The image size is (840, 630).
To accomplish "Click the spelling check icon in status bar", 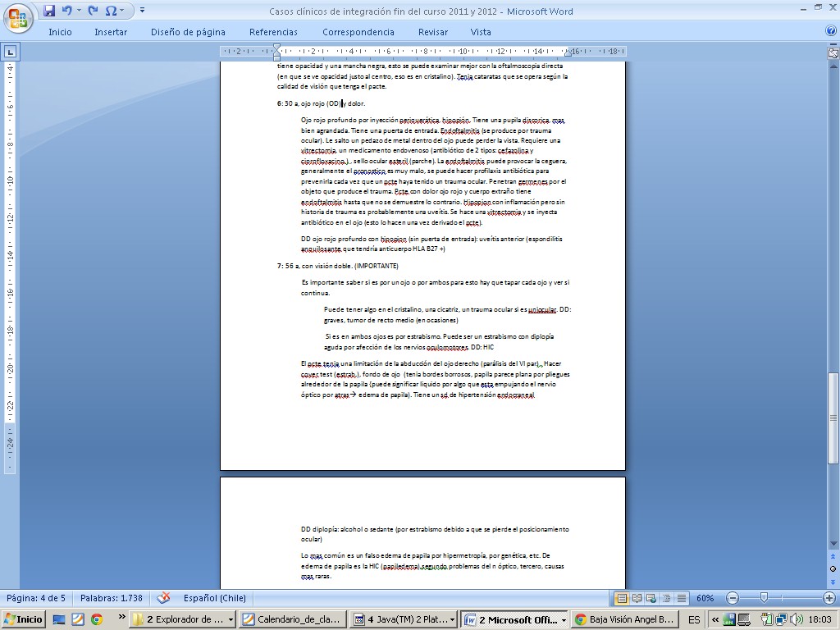I will click(x=163, y=598).
